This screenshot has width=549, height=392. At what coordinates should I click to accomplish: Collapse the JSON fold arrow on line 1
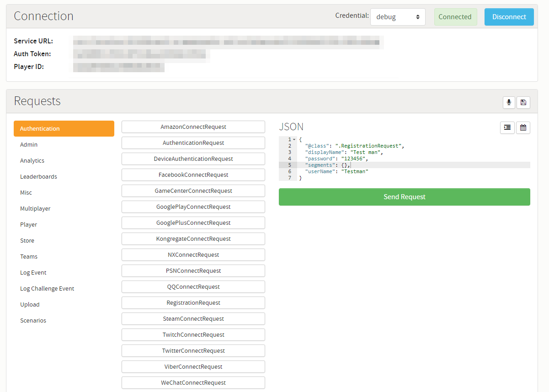pyautogui.click(x=294, y=139)
